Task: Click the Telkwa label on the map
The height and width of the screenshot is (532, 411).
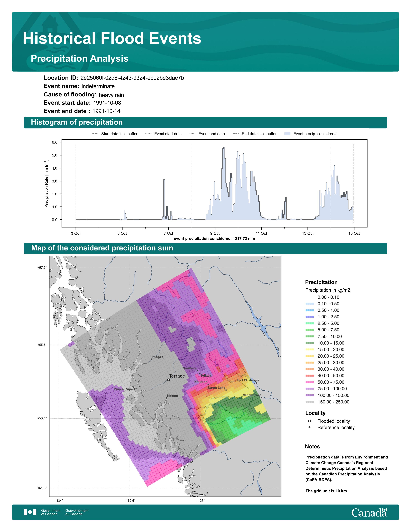Action: [206, 375]
